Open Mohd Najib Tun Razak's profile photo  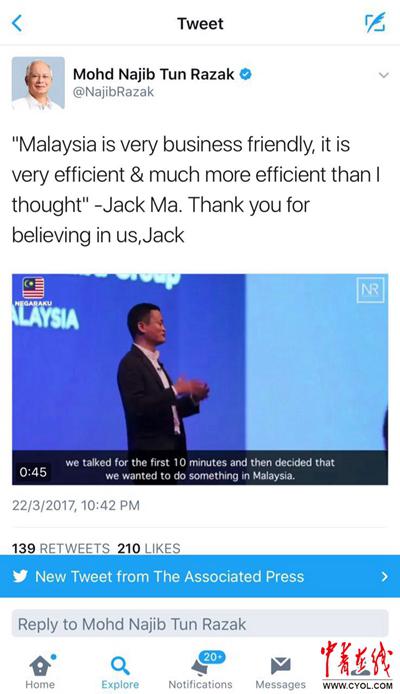click(x=38, y=83)
